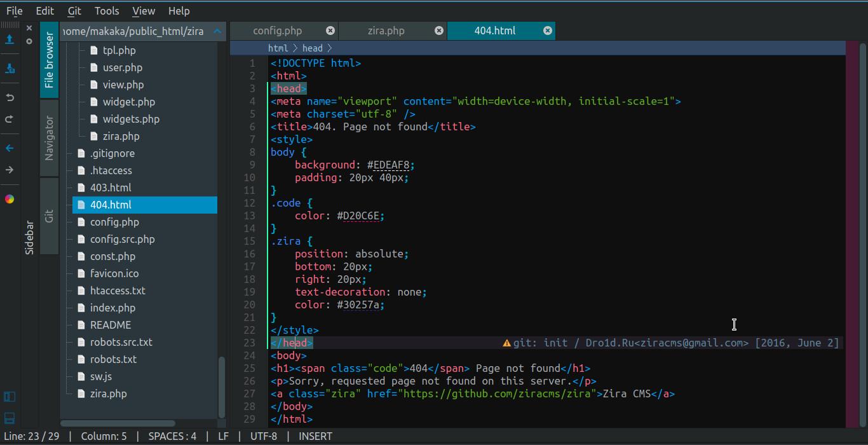Click the forward navigation arrow

[x=10, y=170]
